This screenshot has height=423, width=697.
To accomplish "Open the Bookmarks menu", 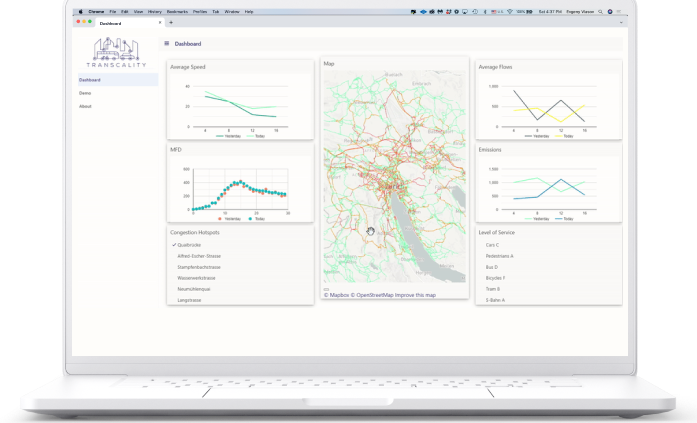I will (x=177, y=12).
